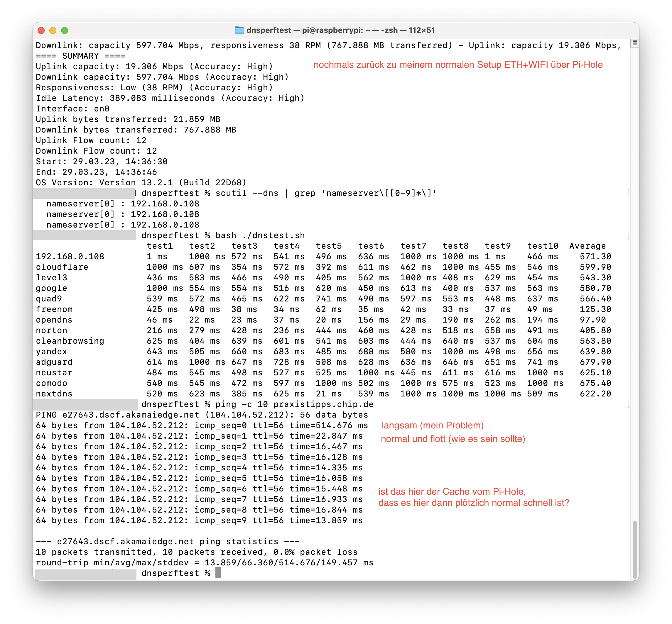Click the red close window button

(x=41, y=30)
